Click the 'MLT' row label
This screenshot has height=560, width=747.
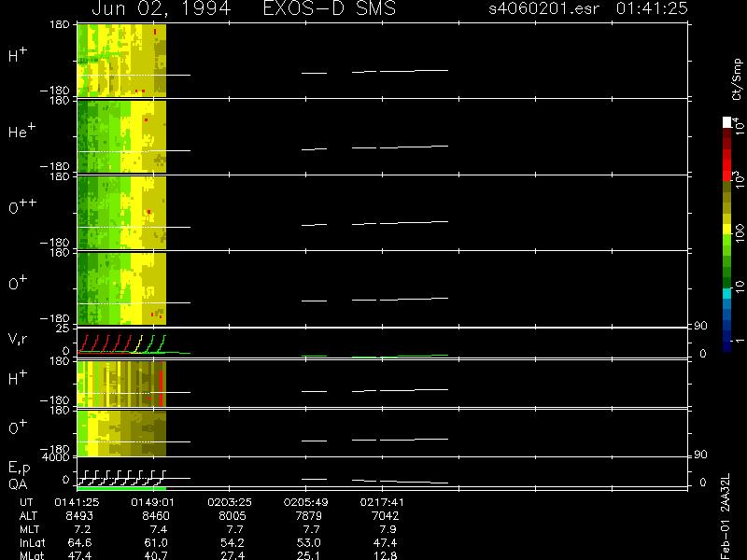tap(29, 529)
